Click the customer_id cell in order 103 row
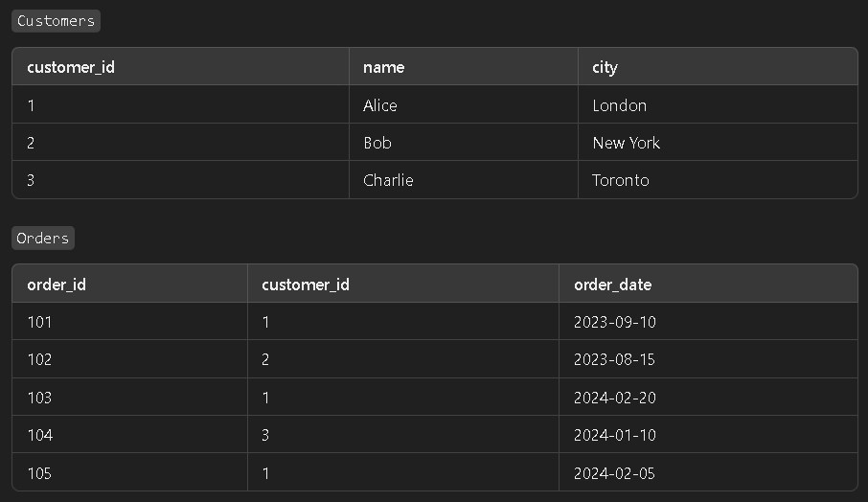 click(403, 397)
